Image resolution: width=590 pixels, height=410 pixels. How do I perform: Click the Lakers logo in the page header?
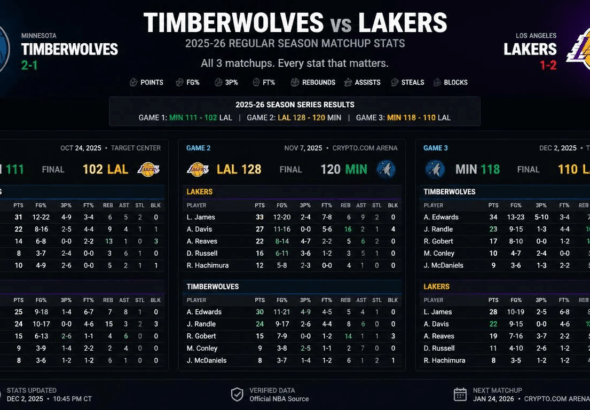tap(579, 49)
